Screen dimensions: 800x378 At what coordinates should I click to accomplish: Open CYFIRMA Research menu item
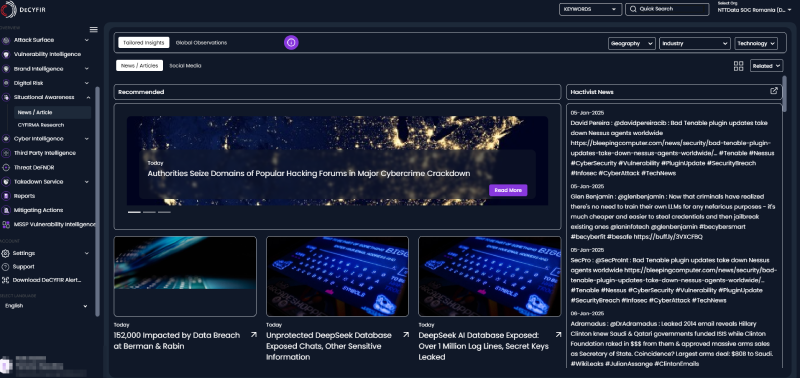click(41, 125)
